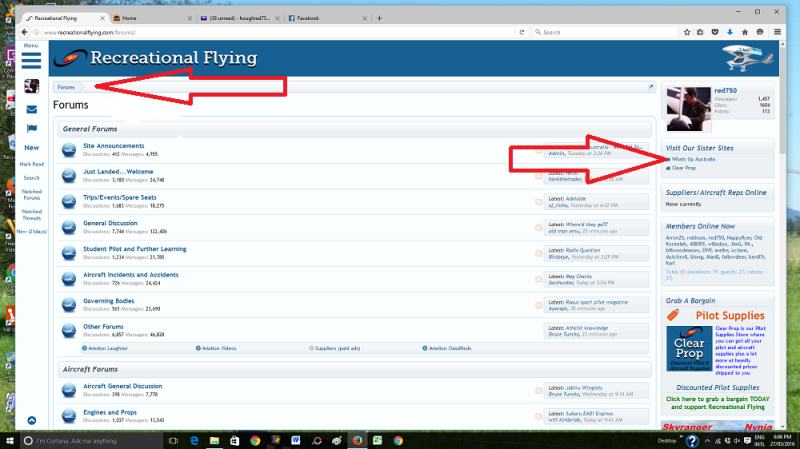Switch to the Facebook browser tab
The image size is (800, 449).
[327, 18]
